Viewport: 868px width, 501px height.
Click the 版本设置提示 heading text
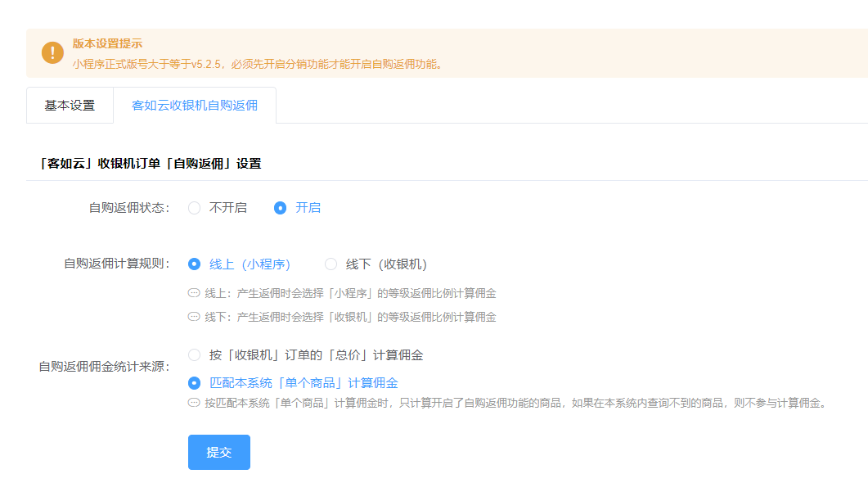click(107, 43)
